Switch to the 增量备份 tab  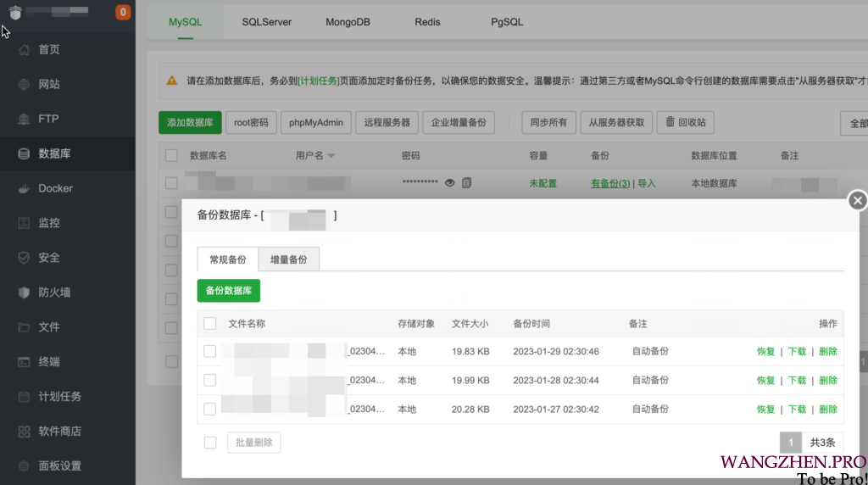click(288, 259)
